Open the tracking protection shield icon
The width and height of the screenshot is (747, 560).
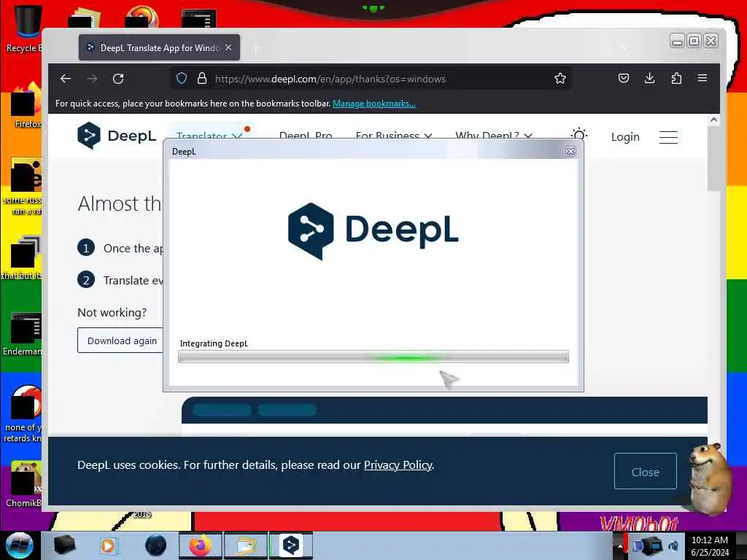click(x=182, y=79)
